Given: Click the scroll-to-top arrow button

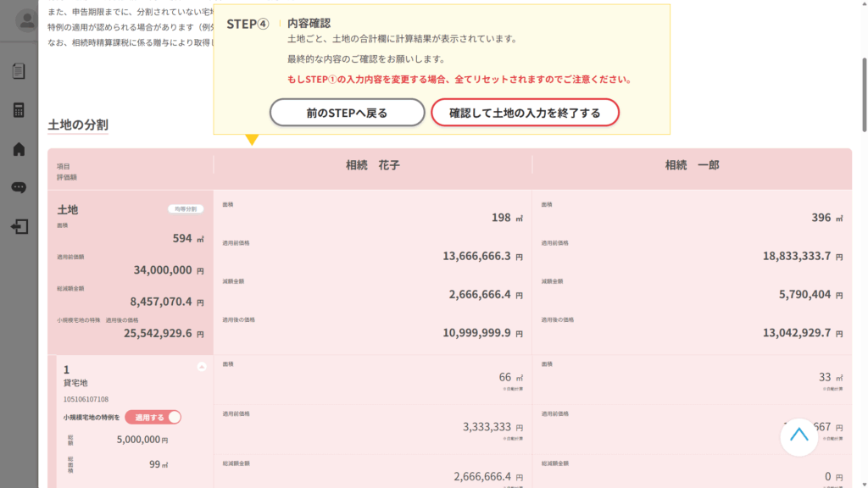Looking at the screenshot, I should [798, 435].
